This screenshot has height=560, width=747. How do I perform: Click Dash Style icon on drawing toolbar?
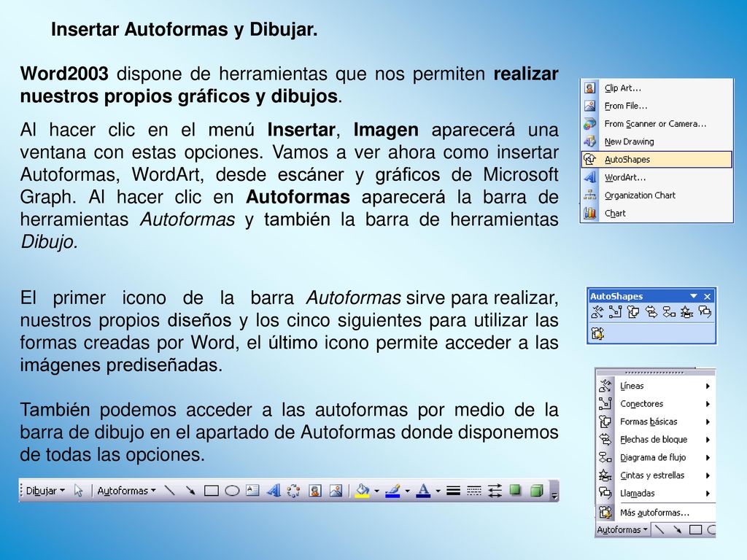click(474, 491)
